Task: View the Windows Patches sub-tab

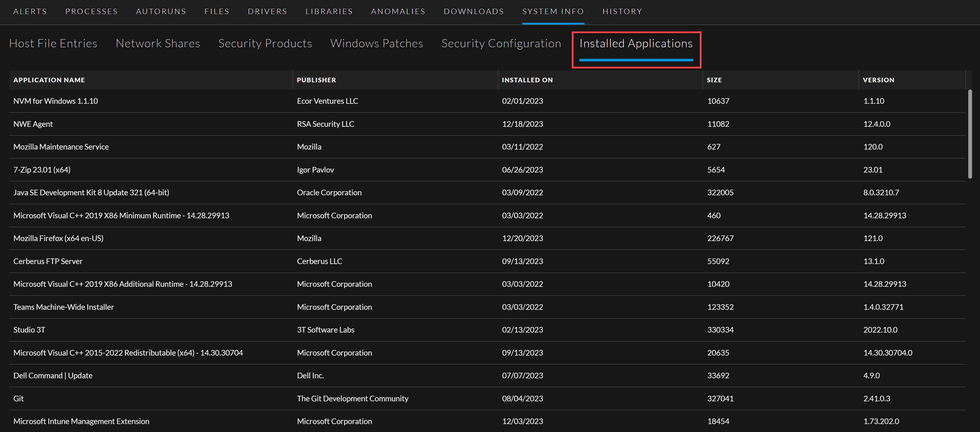Action: tap(377, 43)
